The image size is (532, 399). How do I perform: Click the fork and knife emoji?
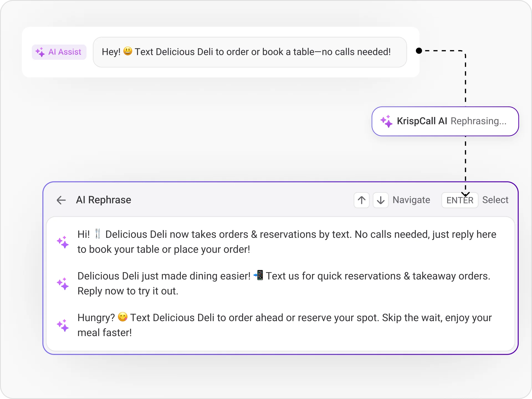click(x=98, y=234)
